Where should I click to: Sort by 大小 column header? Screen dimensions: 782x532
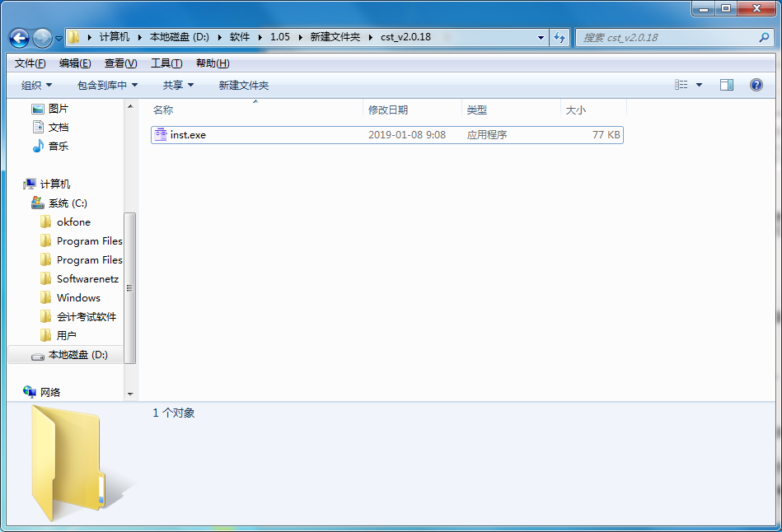click(x=575, y=110)
